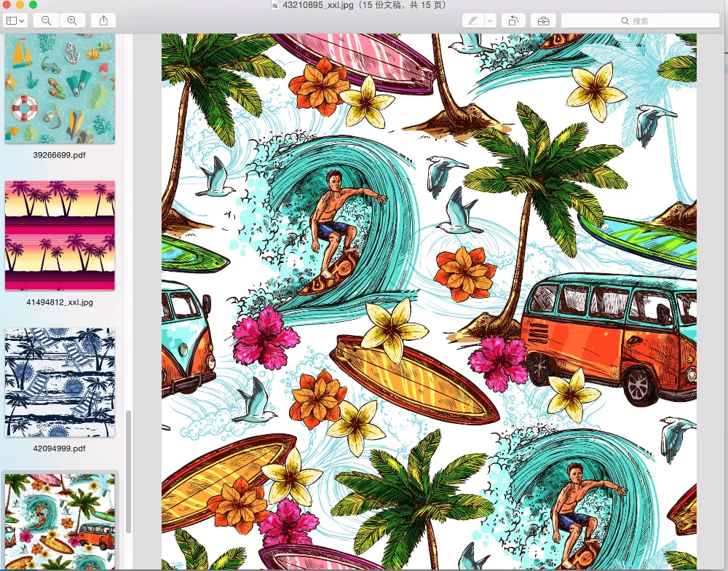Select the navy blue palm pattern thumbnail
This screenshot has height=571, width=728.
(60, 382)
